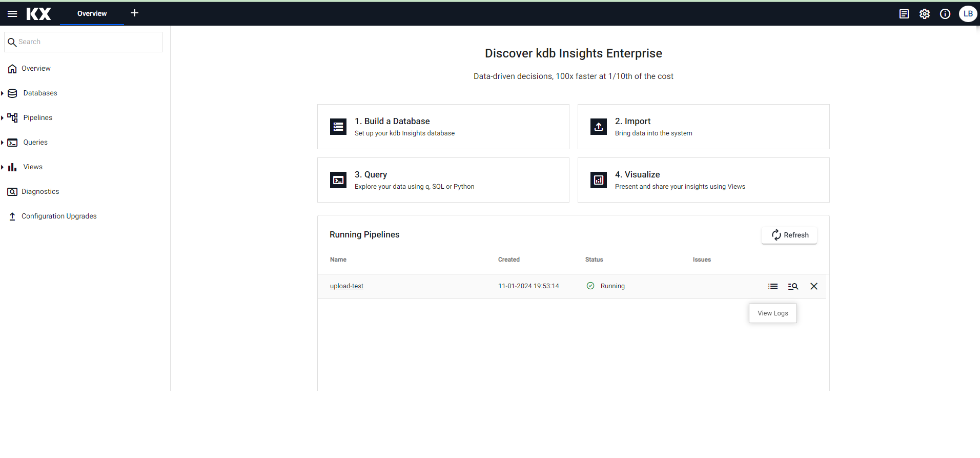980x458 pixels.
Task: Open the 2. Import card
Action: coord(704,127)
